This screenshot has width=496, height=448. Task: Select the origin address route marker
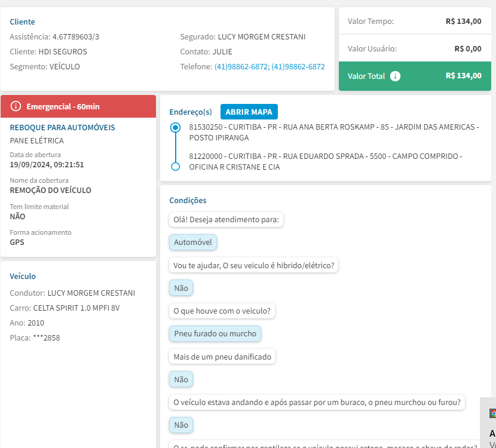click(175, 127)
